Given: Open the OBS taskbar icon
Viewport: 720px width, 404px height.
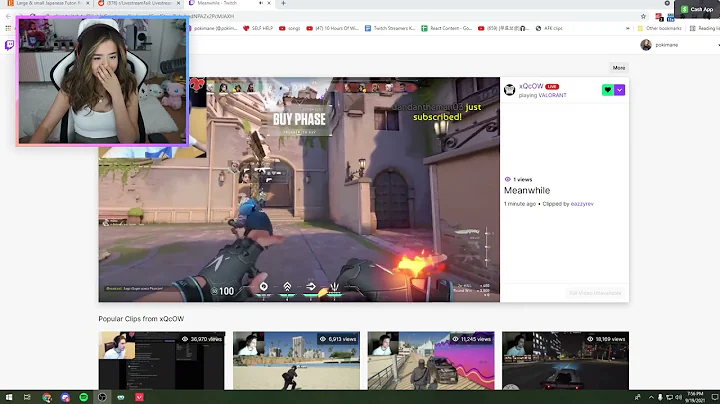Looking at the screenshot, I should [102, 397].
